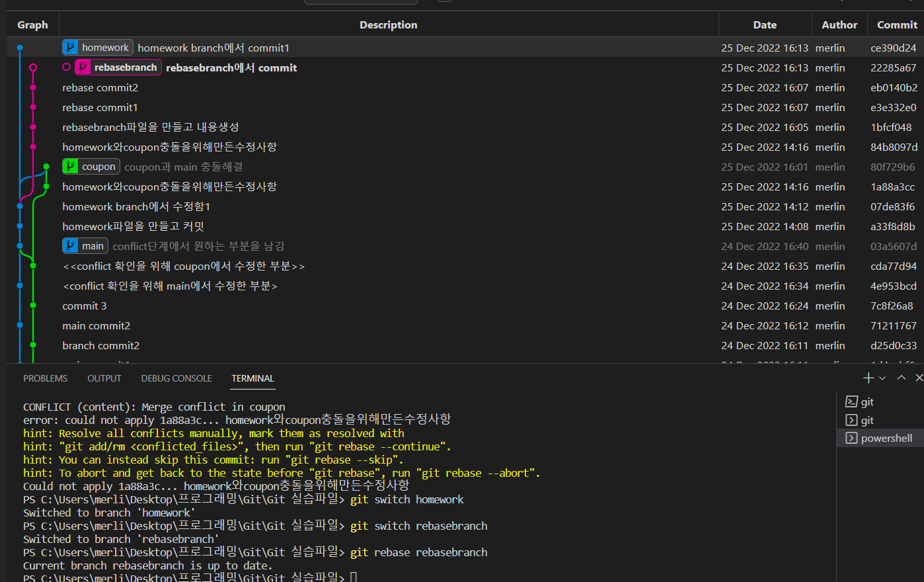Click the coupon branch label

tap(91, 167)
